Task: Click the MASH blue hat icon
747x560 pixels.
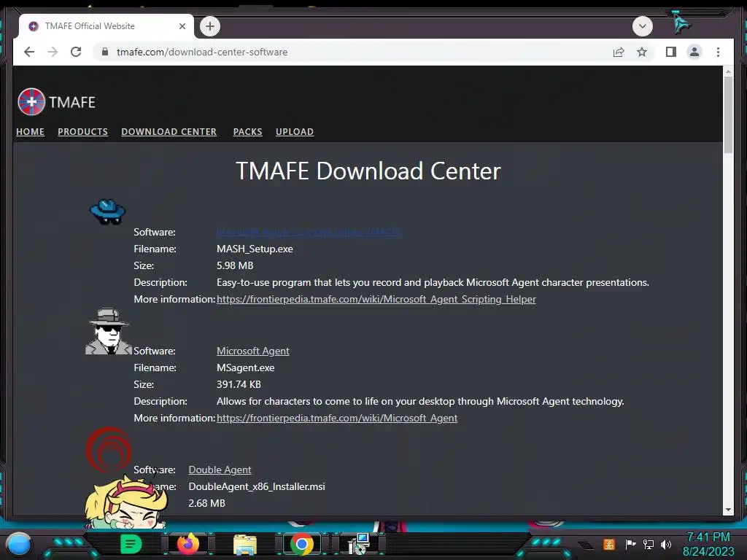Action: pyautogui.click(x=108, y=211)
